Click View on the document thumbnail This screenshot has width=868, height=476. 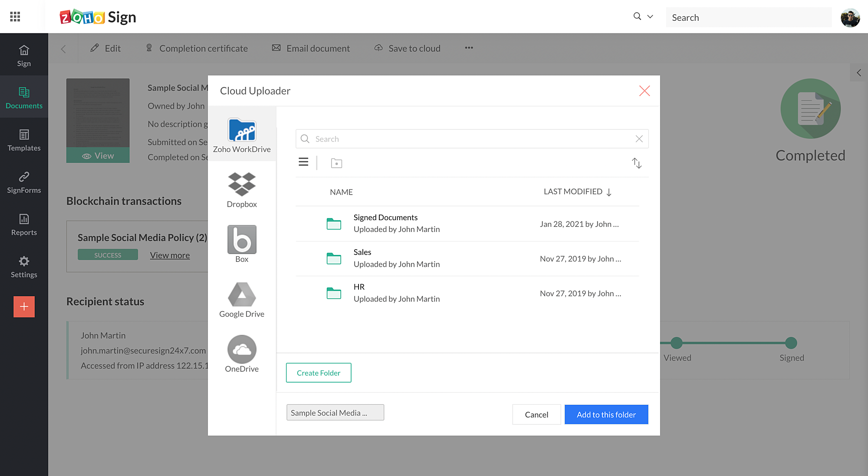pos(98,155)
